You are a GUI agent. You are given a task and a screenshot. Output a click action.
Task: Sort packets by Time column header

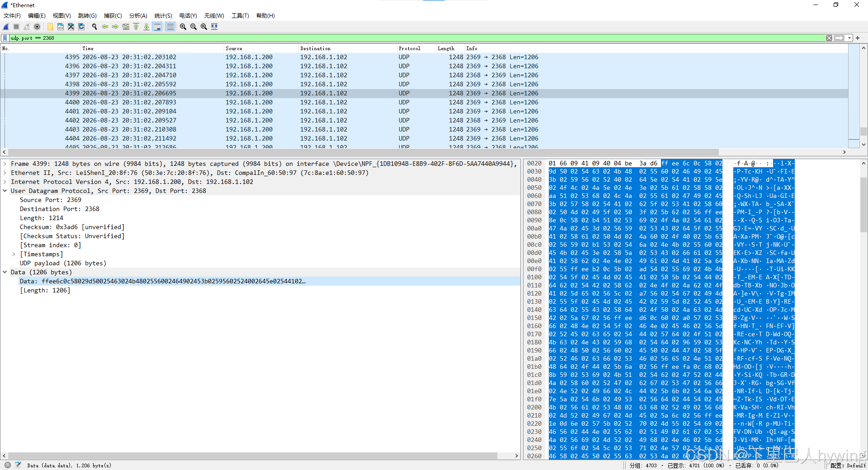(x=152, y=48)
